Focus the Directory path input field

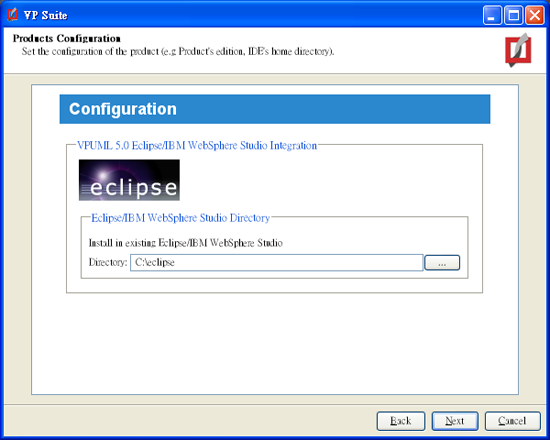(x=276, y=262)
